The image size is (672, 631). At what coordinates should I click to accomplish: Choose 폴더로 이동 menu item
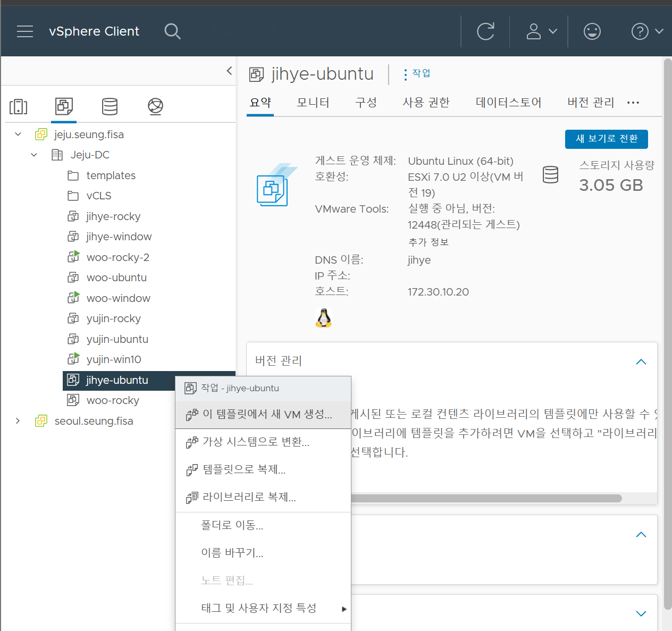(x=263, y=526)
